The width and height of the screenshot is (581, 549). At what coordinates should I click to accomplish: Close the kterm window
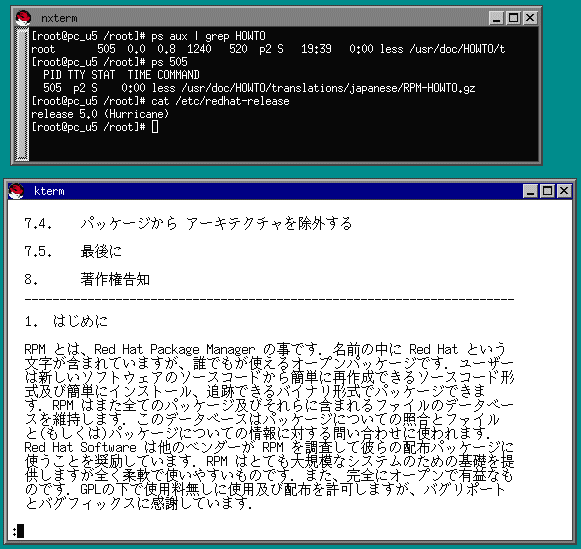(x=564, y=191)
